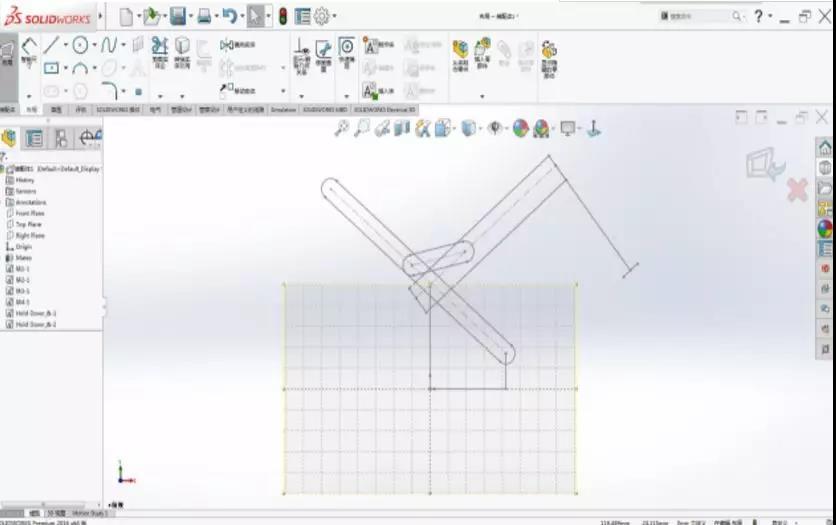Open the PropertyManager panel tab
The height and width of the screenshot is (525, 836).
(34, 139)
